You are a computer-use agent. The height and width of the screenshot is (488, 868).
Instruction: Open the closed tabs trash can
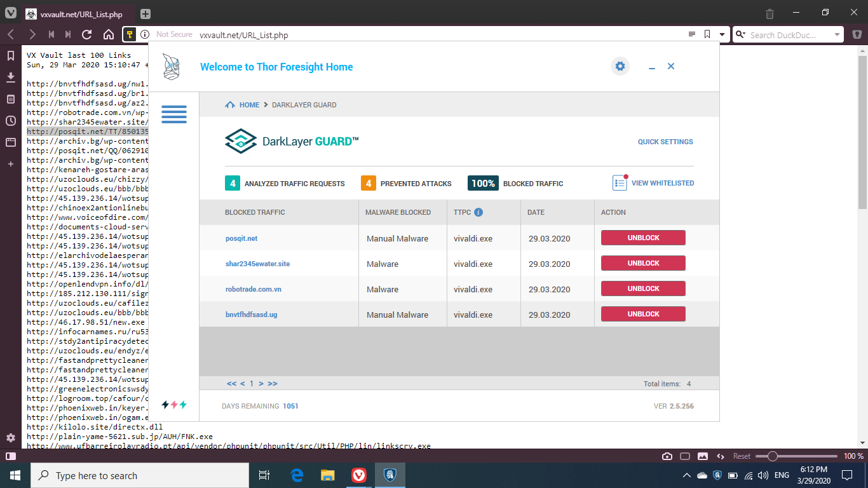770,13
